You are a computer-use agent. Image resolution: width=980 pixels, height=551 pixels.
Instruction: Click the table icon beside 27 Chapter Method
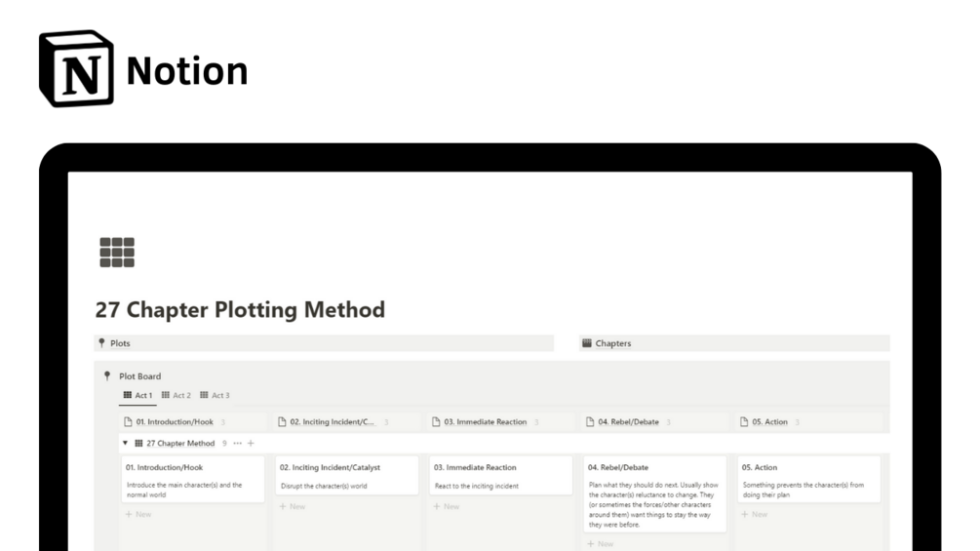(138, 444)
